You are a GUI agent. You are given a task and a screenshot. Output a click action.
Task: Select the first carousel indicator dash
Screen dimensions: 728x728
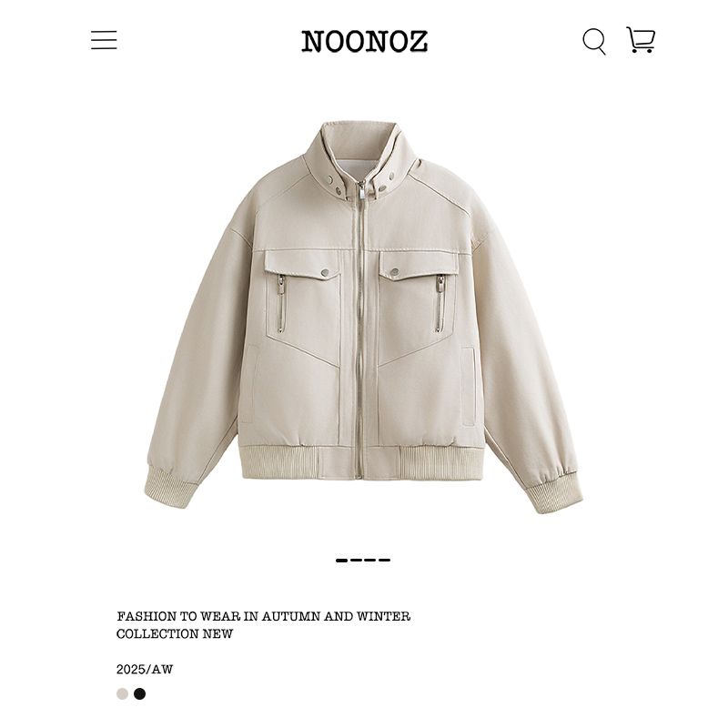tap(342, 561)
